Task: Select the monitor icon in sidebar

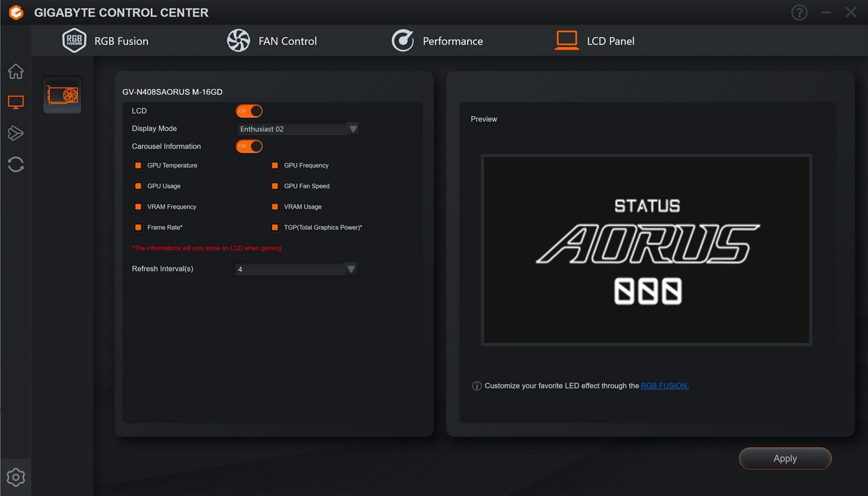Action: coord(16,102)
